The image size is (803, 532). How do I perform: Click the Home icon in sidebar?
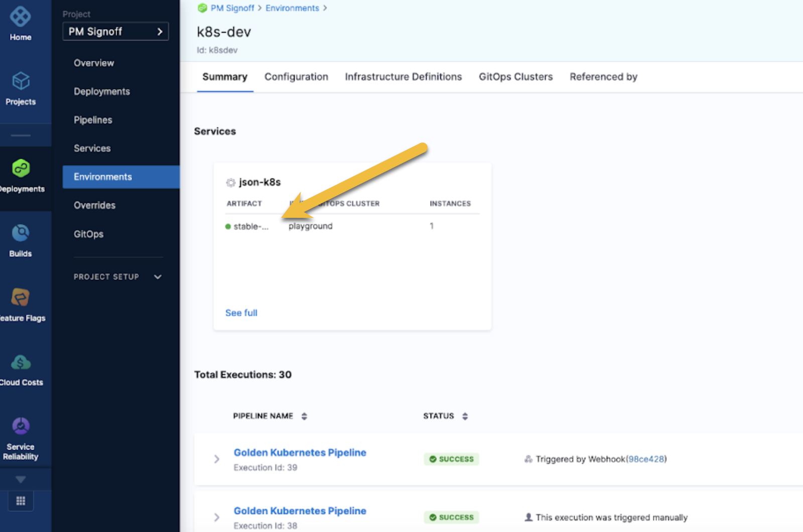click(x=21, y=18)
